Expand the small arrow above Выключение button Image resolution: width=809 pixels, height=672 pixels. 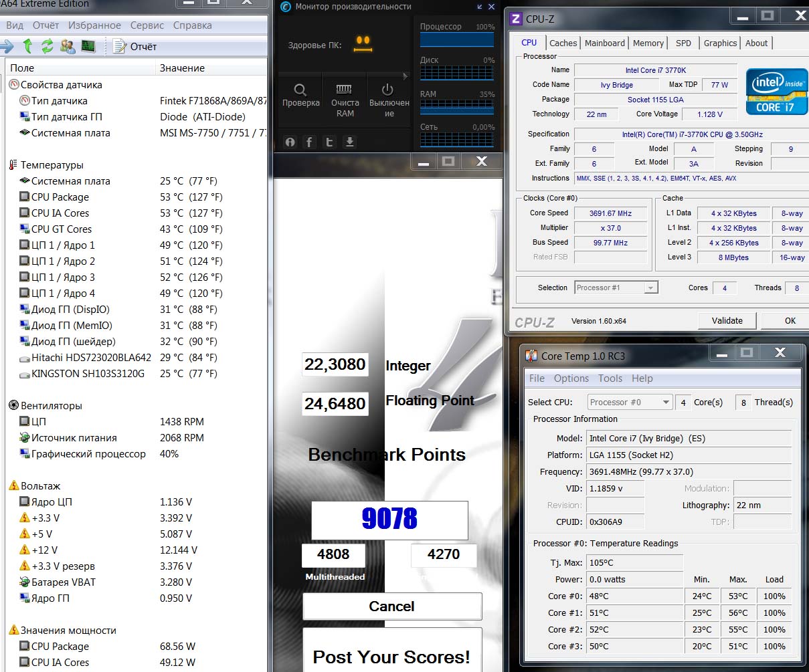pyautogui.click(x=404, y=76)
